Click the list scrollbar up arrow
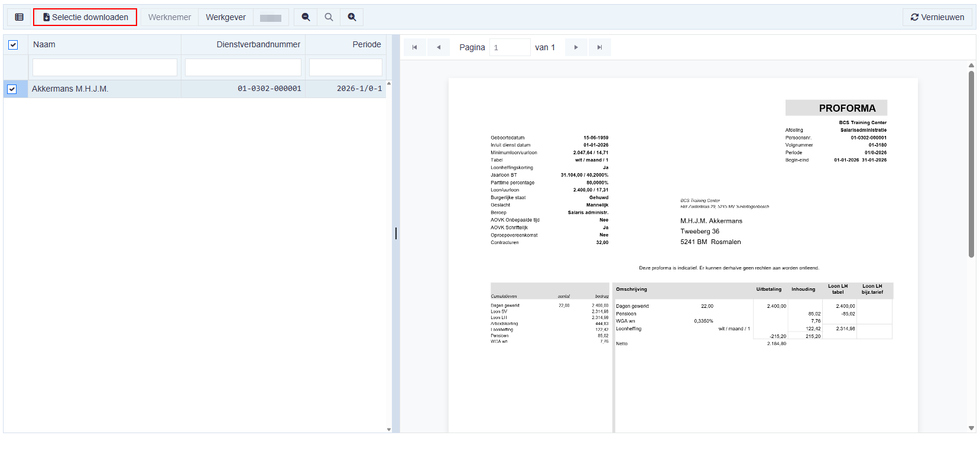This screenshot has width=980, height=468. [389, 83]
